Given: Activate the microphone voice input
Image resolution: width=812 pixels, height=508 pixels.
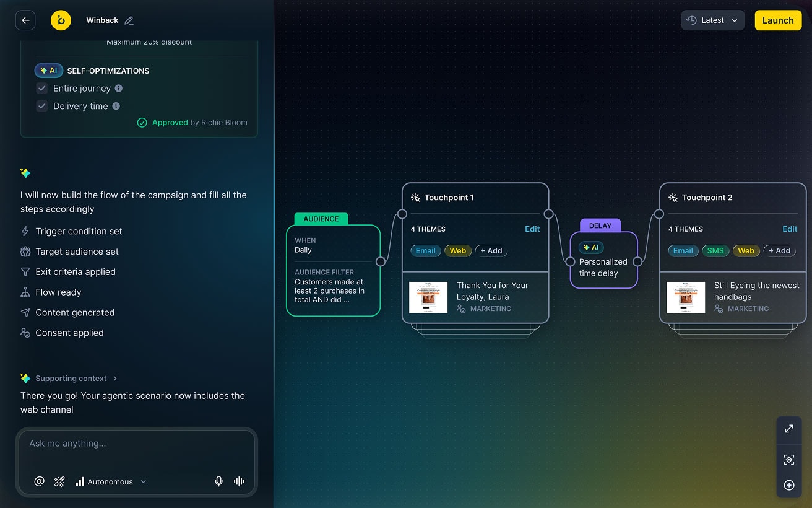Looking at the screenshot, I should pyautogui.click(x=218, y=481).
